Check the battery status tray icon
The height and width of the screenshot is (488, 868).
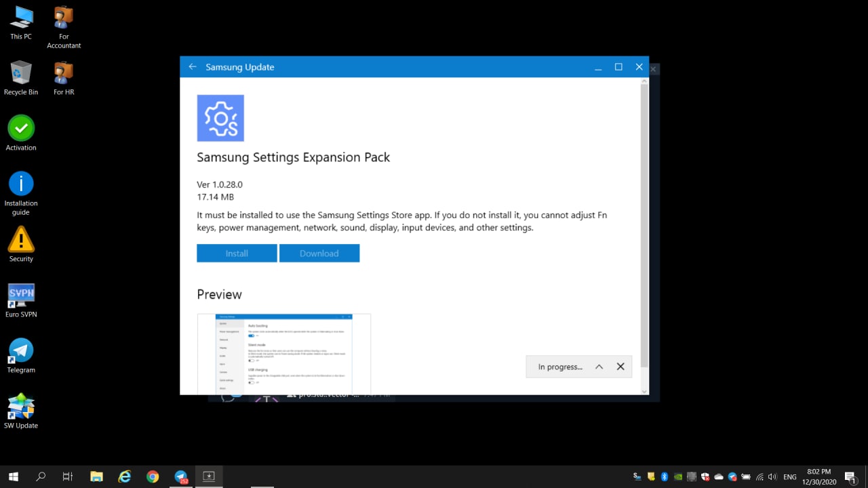(746, 476)
